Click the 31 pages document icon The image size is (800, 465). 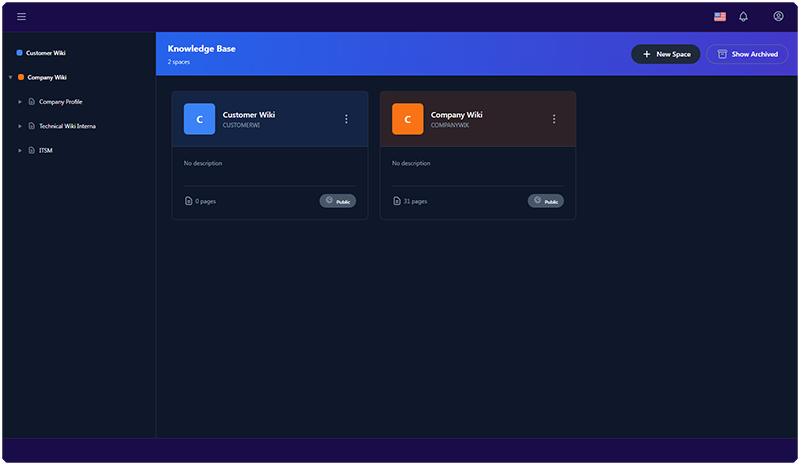397,201
